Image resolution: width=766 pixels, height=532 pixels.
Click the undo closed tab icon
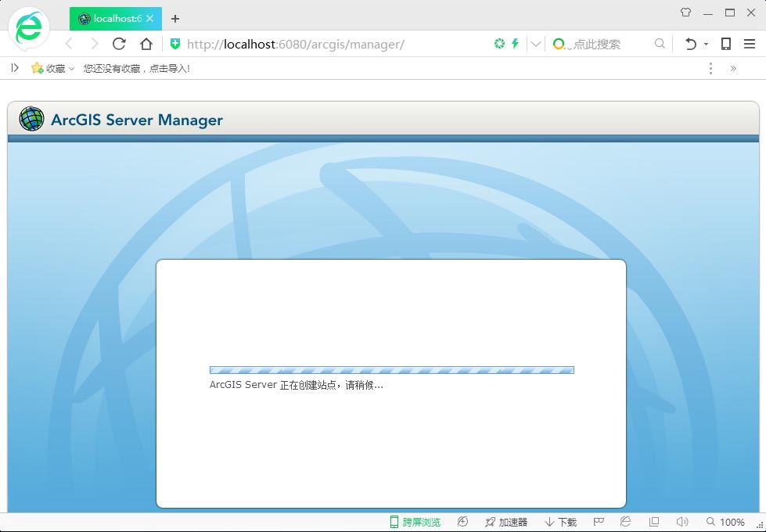(x=690, y=44)
